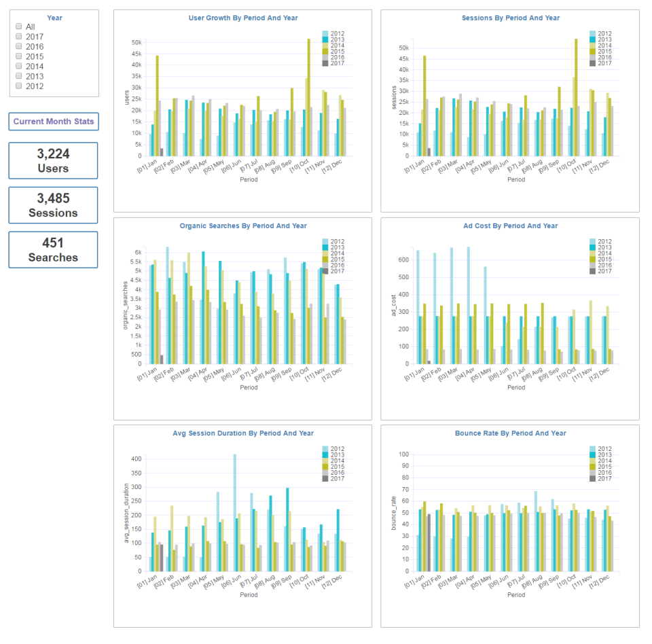Click the User Growth By Period And Year title
Screen dimensions: 652x644
(x=242, y=18)
